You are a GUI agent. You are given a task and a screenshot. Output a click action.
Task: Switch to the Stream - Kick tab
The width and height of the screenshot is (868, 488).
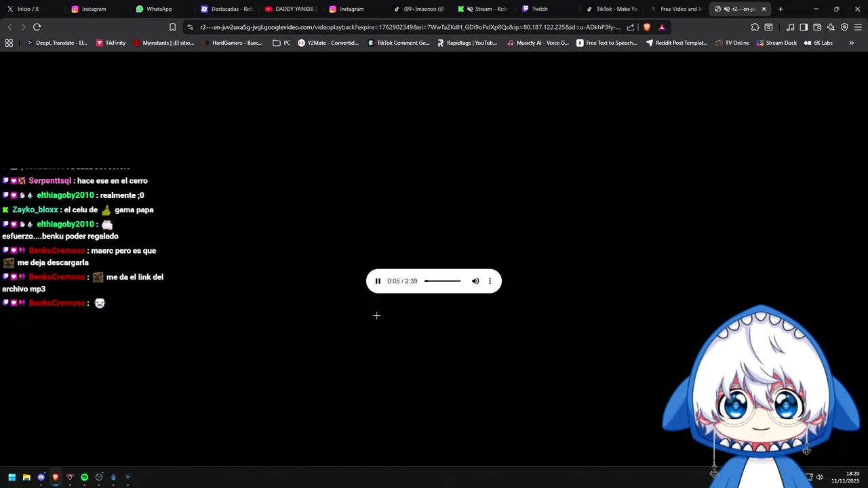[x=484, y=9]
